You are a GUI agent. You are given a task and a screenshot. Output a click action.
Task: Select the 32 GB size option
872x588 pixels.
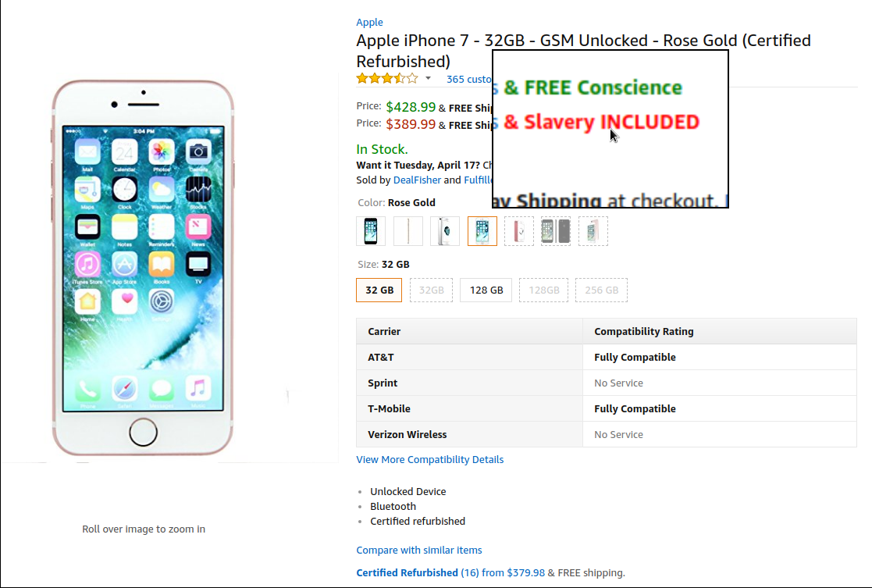[379, 290]
